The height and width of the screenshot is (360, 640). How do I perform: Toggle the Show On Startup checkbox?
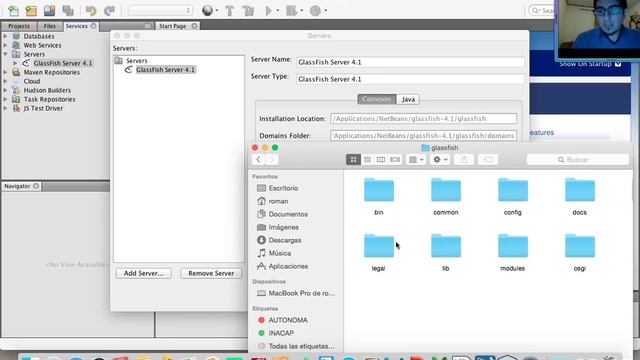tap(618, 64)
